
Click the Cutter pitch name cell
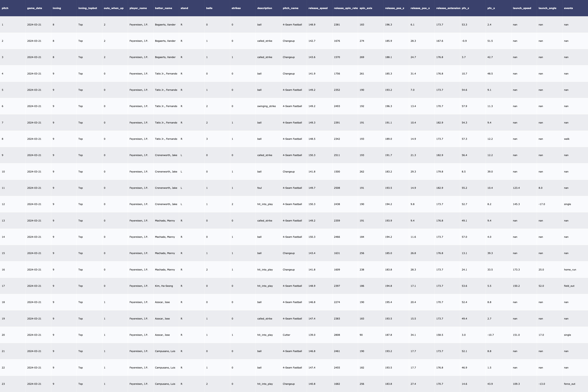click(286, 335)
